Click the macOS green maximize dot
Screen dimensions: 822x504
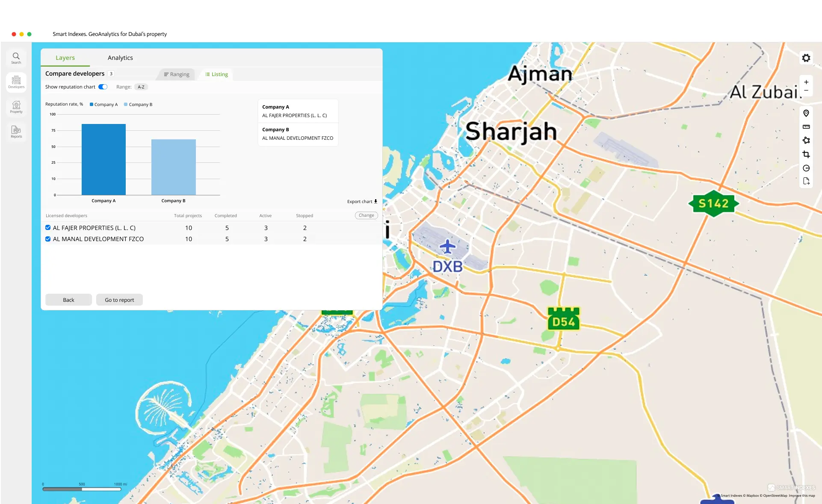tap(29, 34)
